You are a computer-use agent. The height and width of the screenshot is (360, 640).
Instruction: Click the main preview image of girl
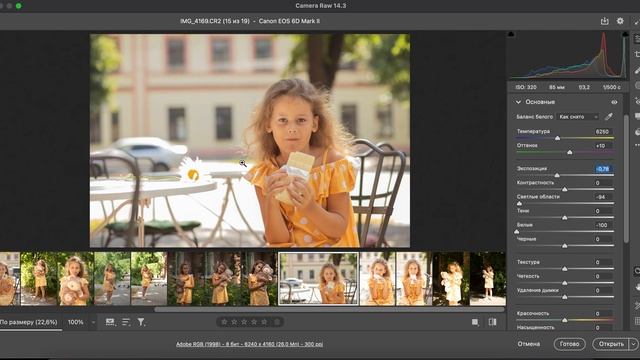click(x=250, y=140)
